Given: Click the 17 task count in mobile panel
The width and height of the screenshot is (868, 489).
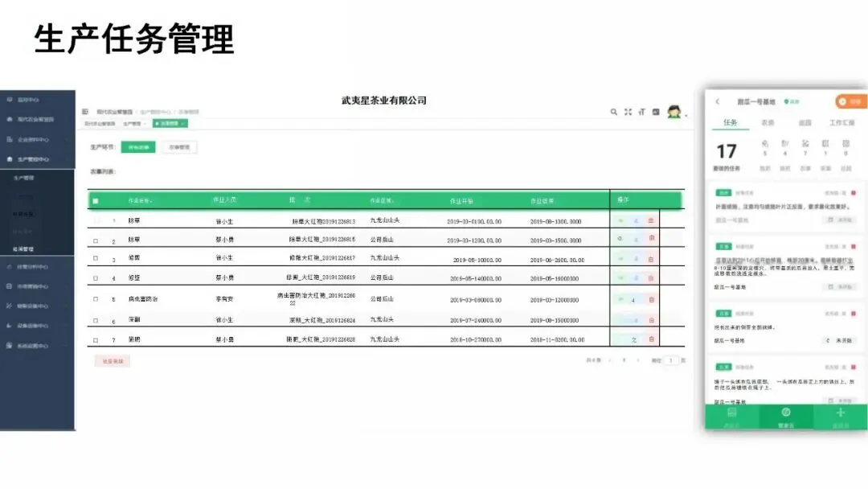Looking at the screenshot, I should click(x=727, y=151).
